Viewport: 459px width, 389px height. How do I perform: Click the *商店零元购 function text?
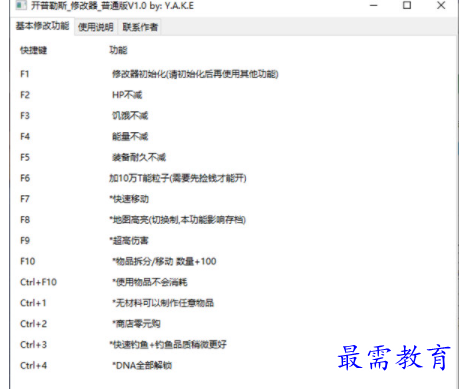(136, 324)
